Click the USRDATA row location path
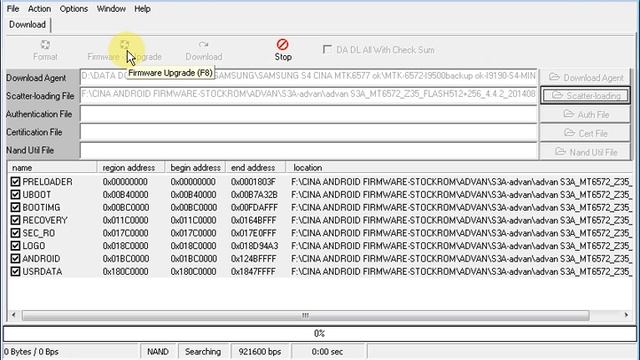 pyautogui.click(x=461, y=271)
